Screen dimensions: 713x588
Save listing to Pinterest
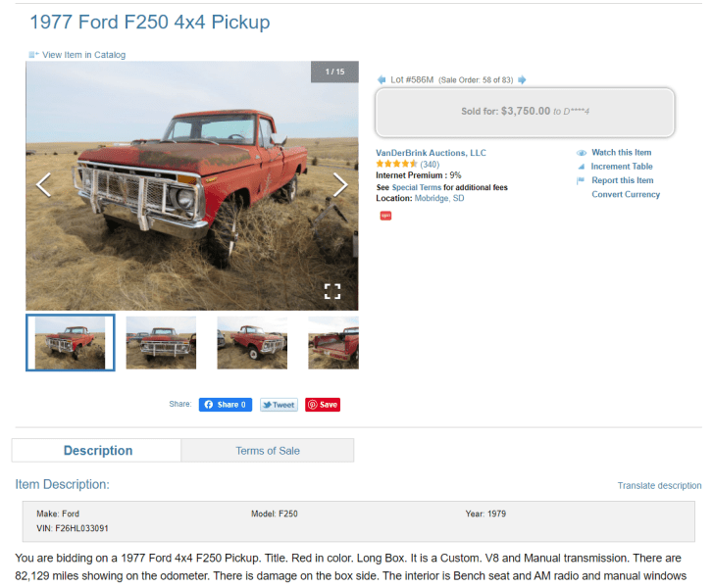(x=323, y=405)
